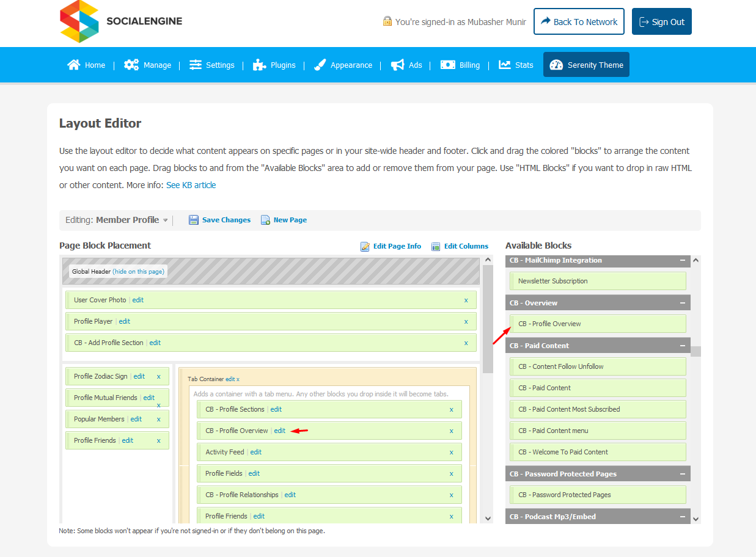Click the Ads megaphone icon
The image size is (756, 557).
click(x=397, y=65)
